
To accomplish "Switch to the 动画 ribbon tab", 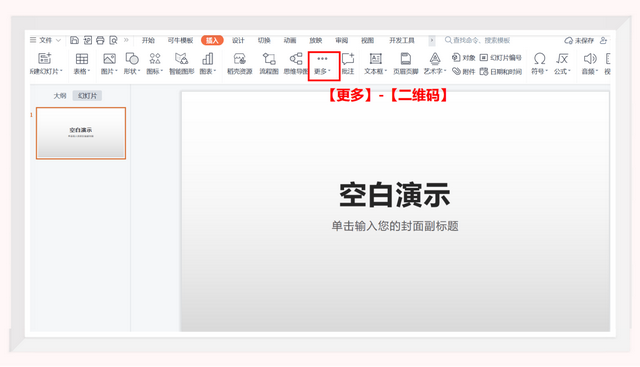I will click(290, 40).
